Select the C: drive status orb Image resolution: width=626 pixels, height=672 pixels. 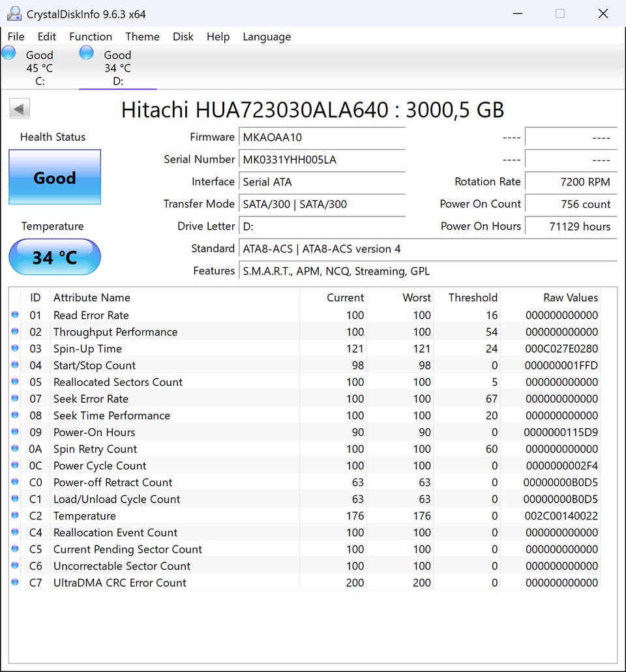click(9, 53)
